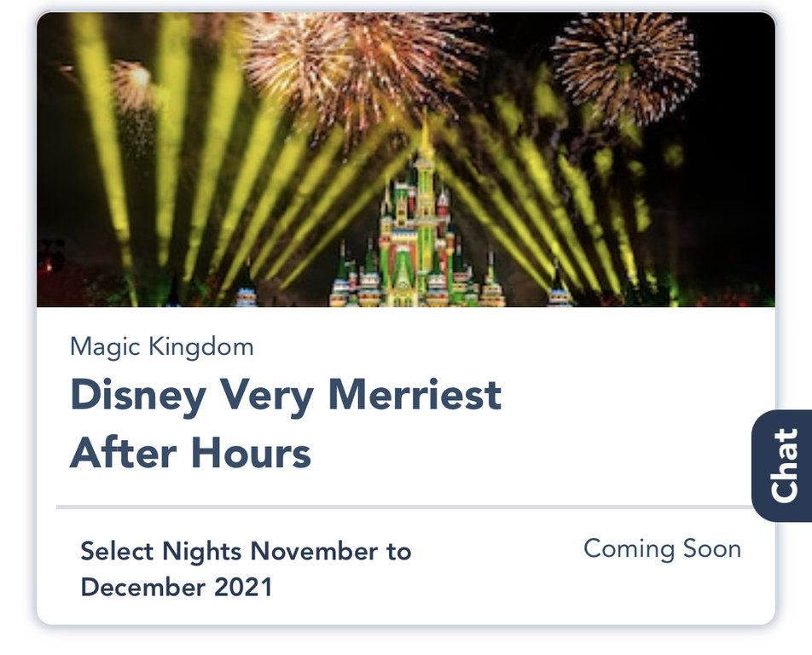Open the Chat side tab
The image size is (812, 655).
[783, 465]
